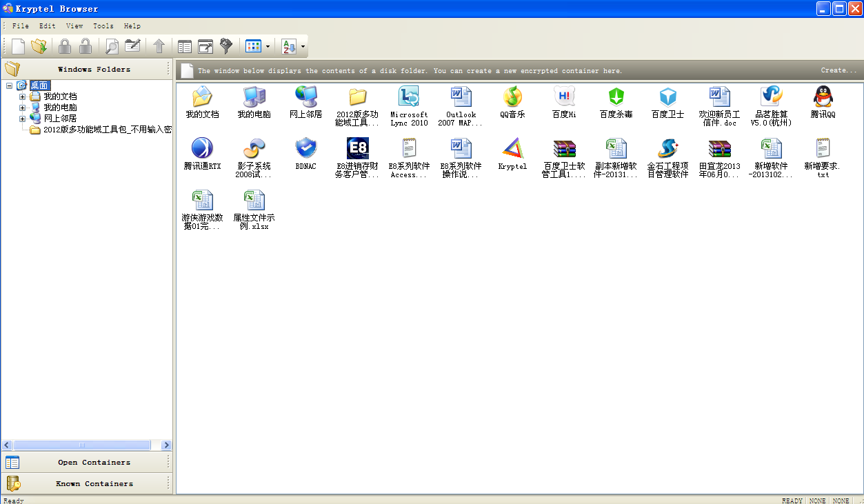This screenshot has width=864, height=504.
Task: Select the 副本新增软件 spreadsheet file
Action: (x=616, y=158)
